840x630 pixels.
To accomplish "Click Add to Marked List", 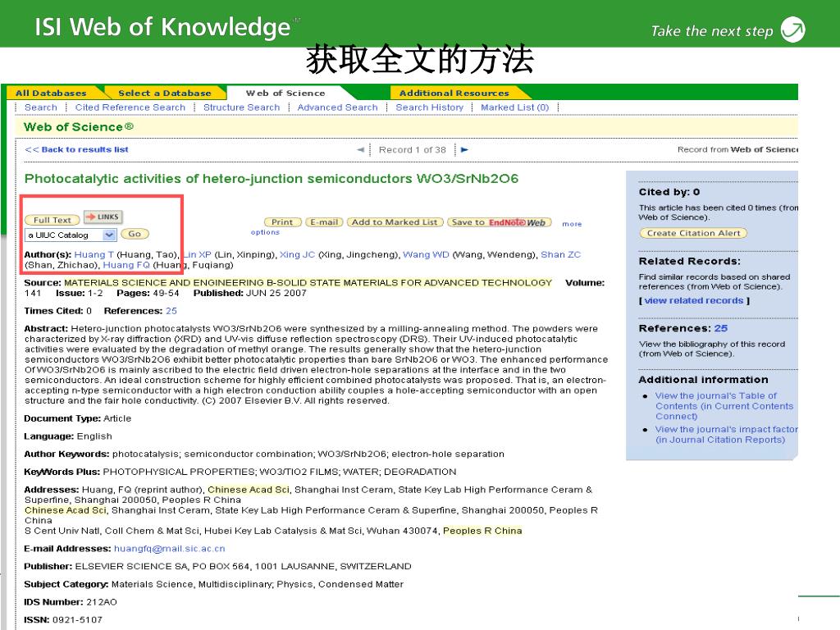I will point(395,222).
